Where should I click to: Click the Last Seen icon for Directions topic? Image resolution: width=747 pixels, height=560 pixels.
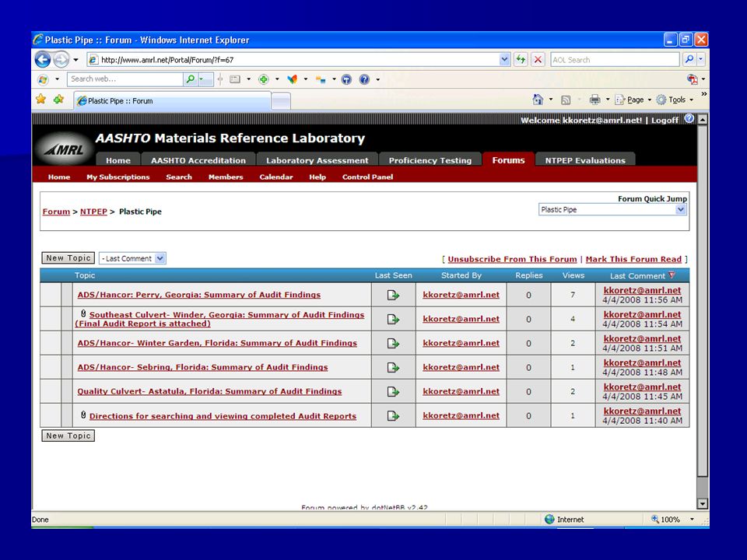[393, 415]
